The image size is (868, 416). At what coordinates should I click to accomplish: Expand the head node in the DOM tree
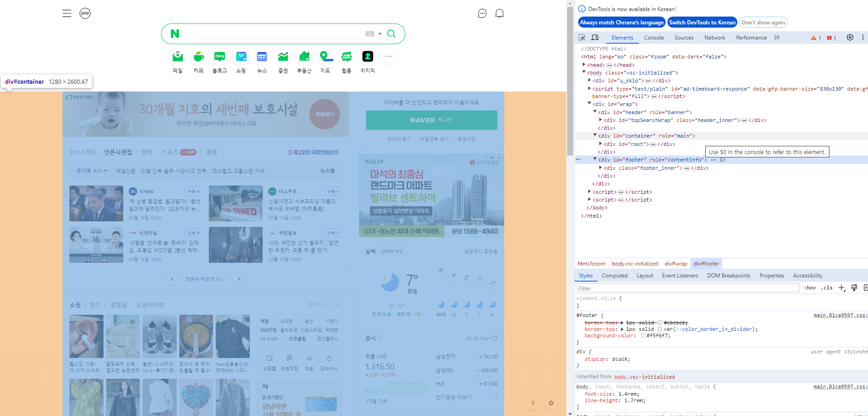click(x=584, y=65)
